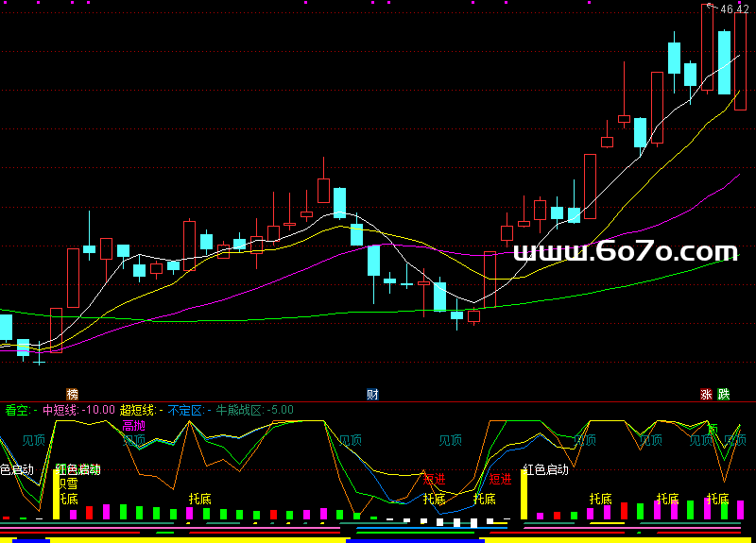Click the crosshair marker at bottom-left candles
The width and height of the screenshot is (756, 543).
click(x=39, y=360)
